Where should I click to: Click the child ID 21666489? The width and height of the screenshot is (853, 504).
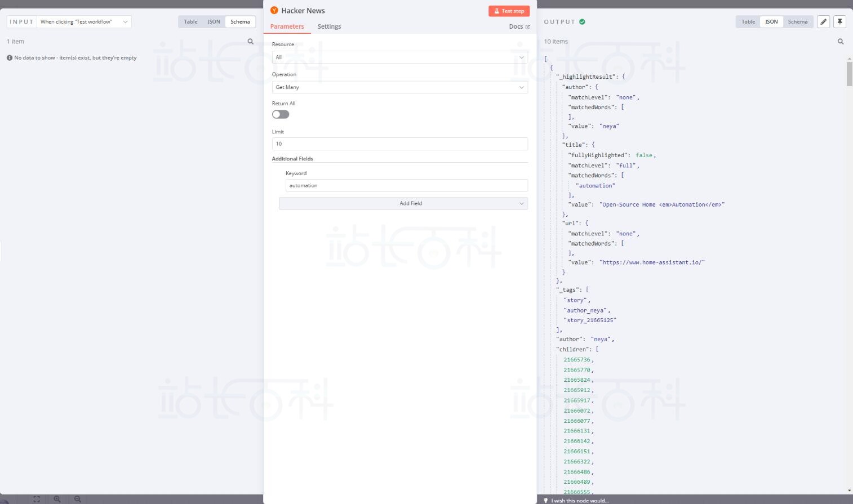tap(577, 482)
